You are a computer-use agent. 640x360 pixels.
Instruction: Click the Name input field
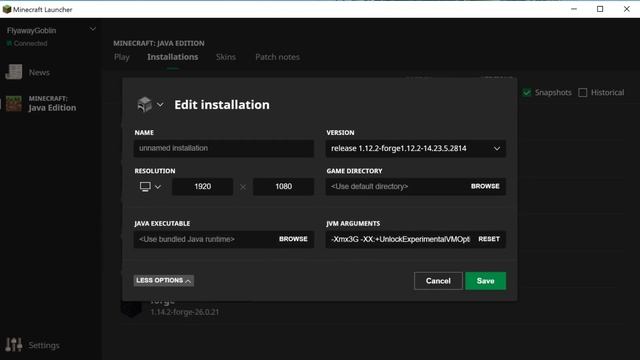224,149
